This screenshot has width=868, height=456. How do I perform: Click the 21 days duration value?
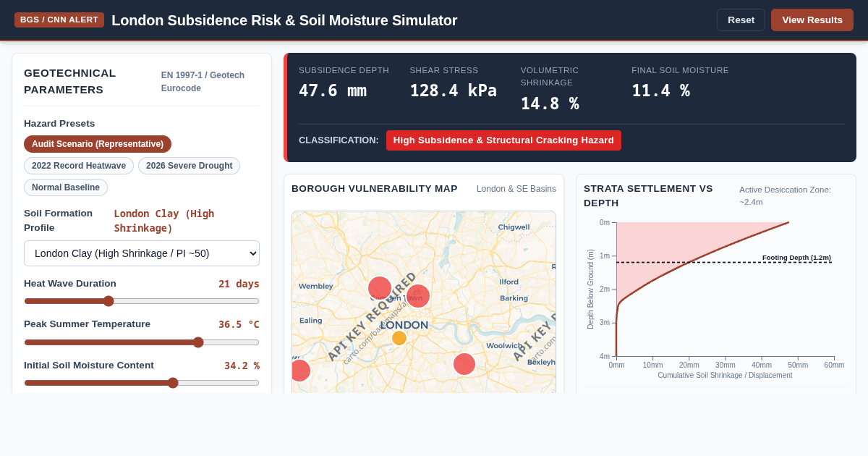239,284
